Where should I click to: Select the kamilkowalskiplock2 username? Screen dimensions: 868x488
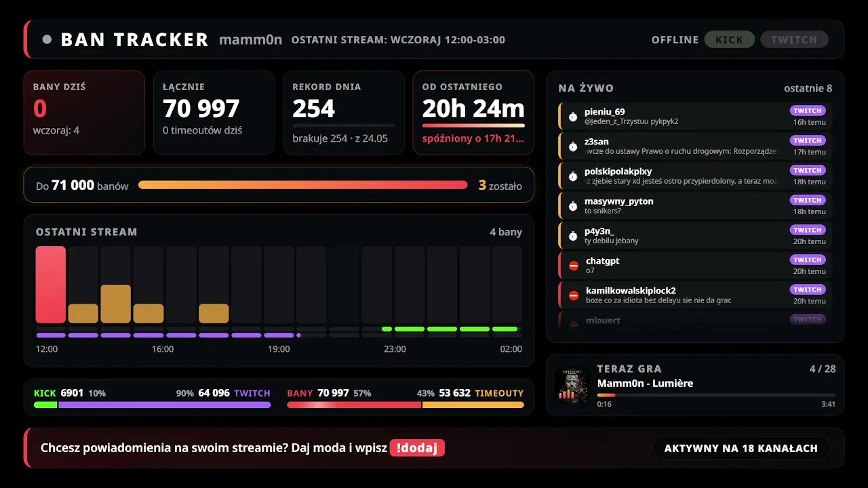coord(631,291)
